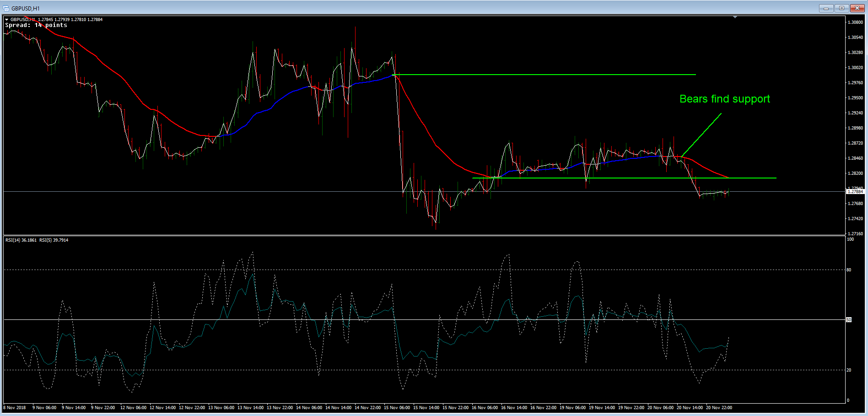This screenshot has height=416, width=868.
Task: Click the '20 Nov 06:00' time axis label
Action: tap(660, 407)
